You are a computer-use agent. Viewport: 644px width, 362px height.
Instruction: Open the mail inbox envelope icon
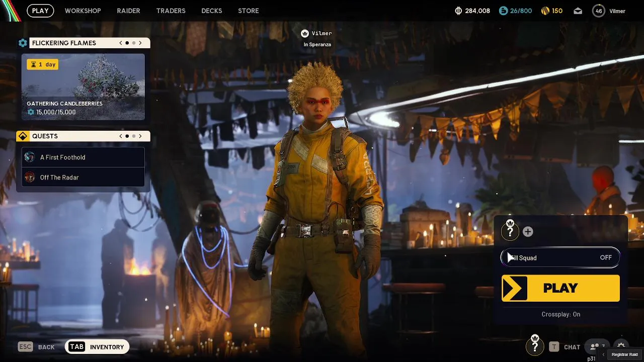(x=578, y=11)
